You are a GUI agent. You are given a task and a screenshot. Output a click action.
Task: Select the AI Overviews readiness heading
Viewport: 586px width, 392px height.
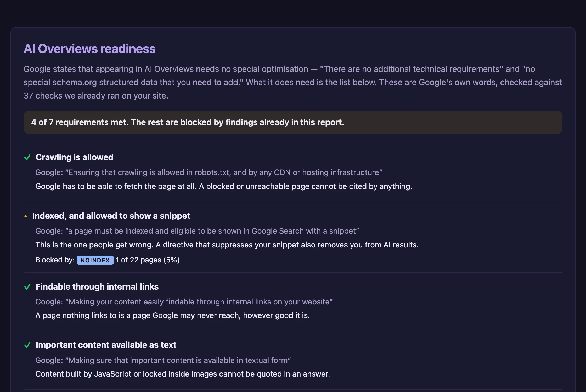point(89,49)
